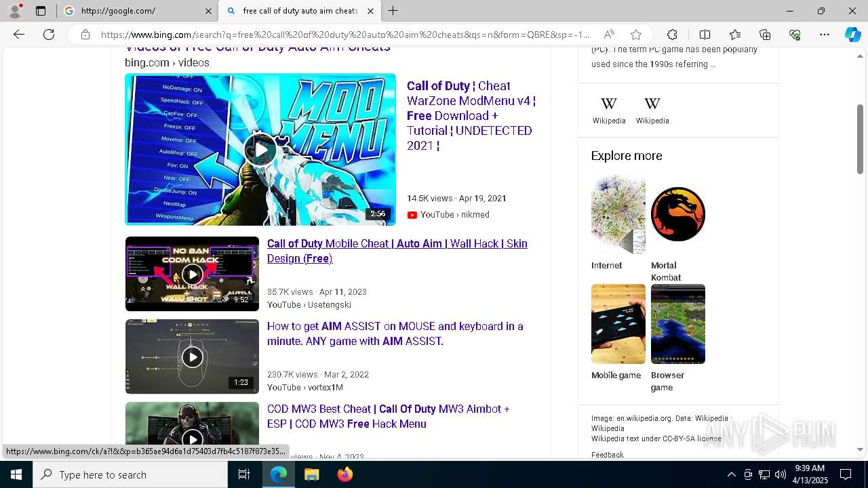Click the address bar URL
Screen dimensions: 868x488
[345, 35]
